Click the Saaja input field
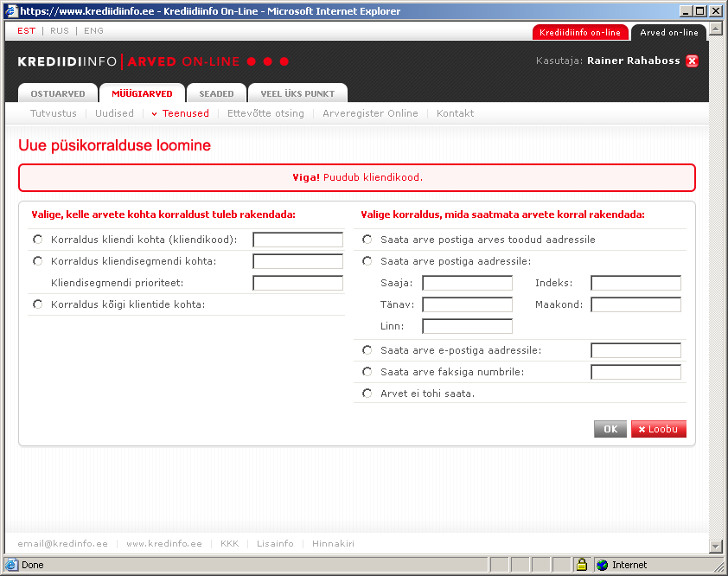This screenshot has width=728, height=576. coord(467,283)
